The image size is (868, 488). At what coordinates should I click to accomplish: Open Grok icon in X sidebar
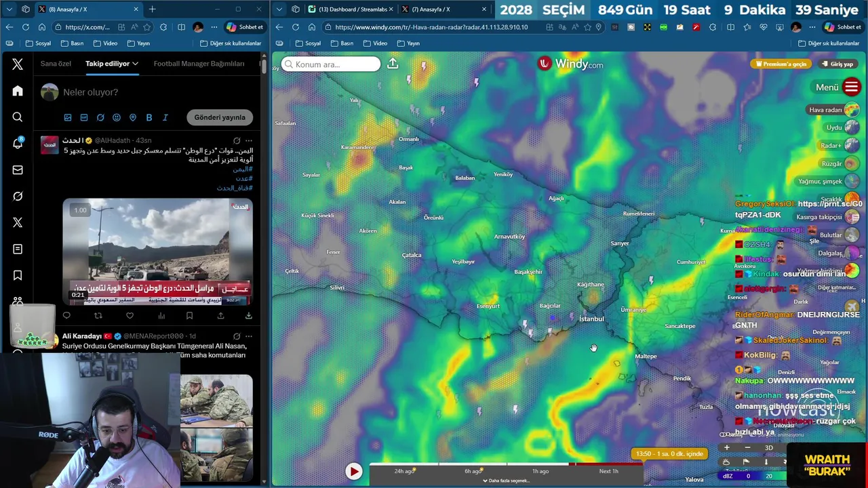(18, 196)
